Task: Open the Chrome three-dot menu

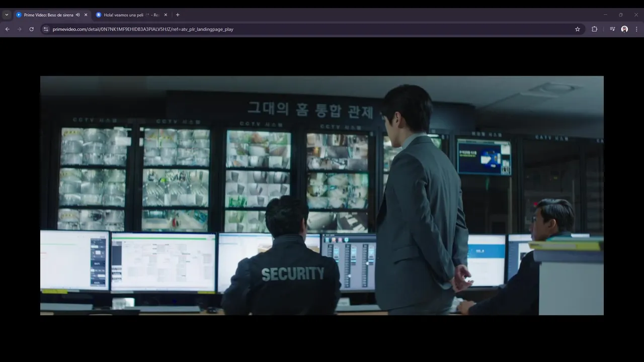Action: point(636,29)
